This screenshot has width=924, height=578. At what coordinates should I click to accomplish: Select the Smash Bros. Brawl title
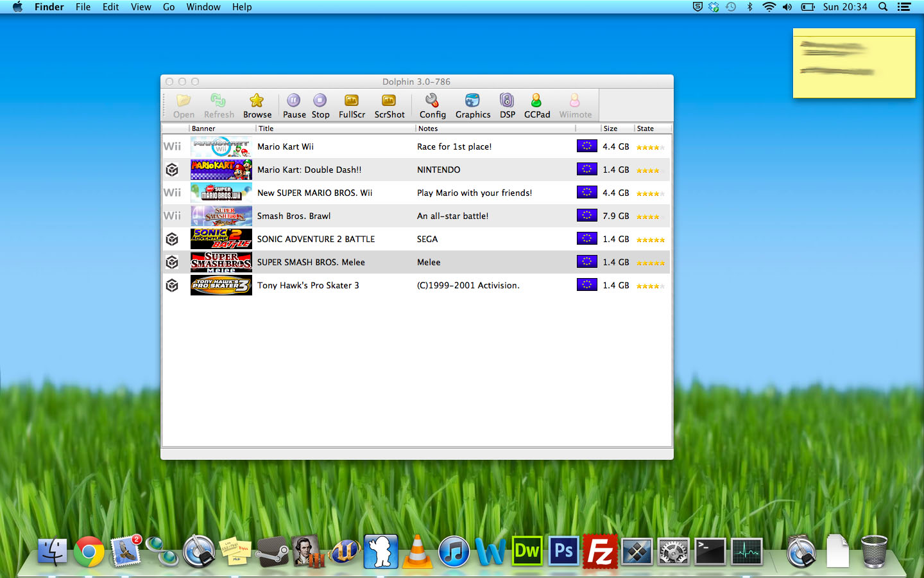click(294, 216)
